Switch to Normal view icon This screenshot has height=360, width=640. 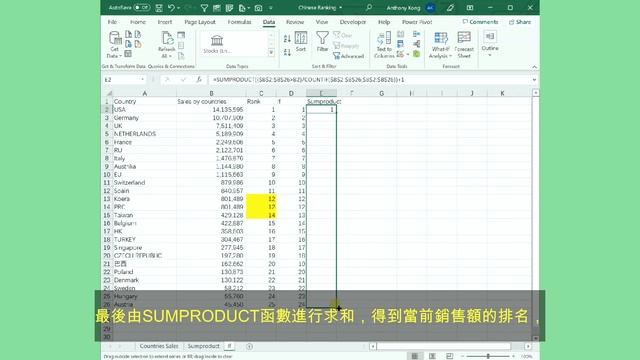415,356
